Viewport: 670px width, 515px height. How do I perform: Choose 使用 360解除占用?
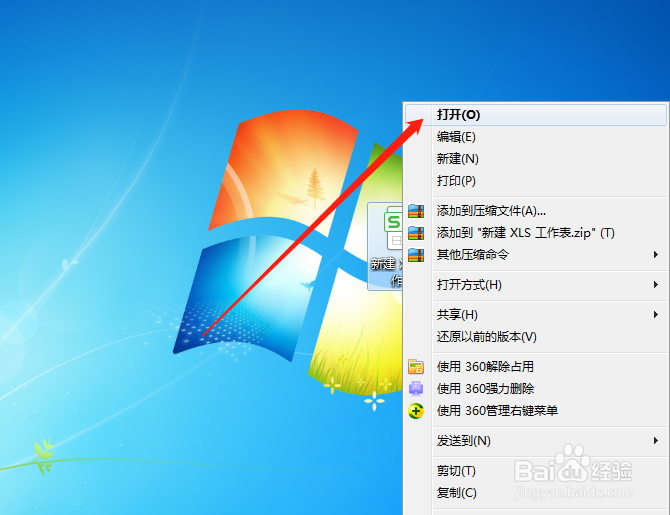tap(535, 367)
